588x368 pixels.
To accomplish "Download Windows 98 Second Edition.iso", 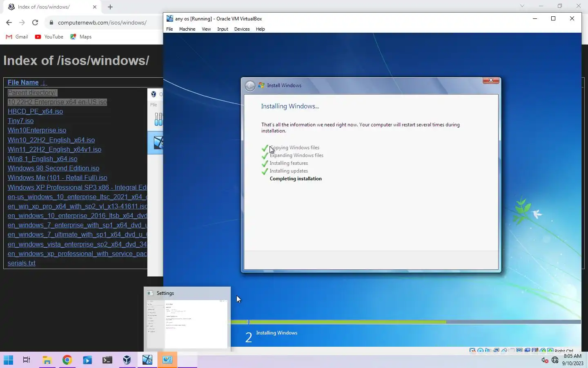I will click(53, 168).
